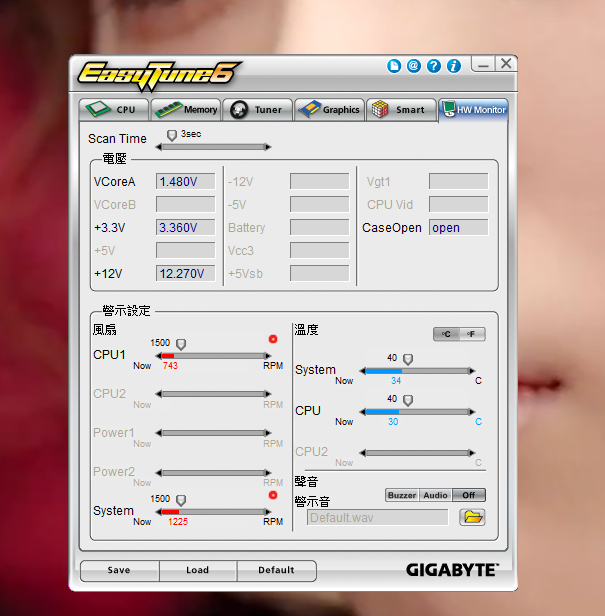605x616 pixels.
Task: Click Scan Time slider right arrow
Action: 268,147
